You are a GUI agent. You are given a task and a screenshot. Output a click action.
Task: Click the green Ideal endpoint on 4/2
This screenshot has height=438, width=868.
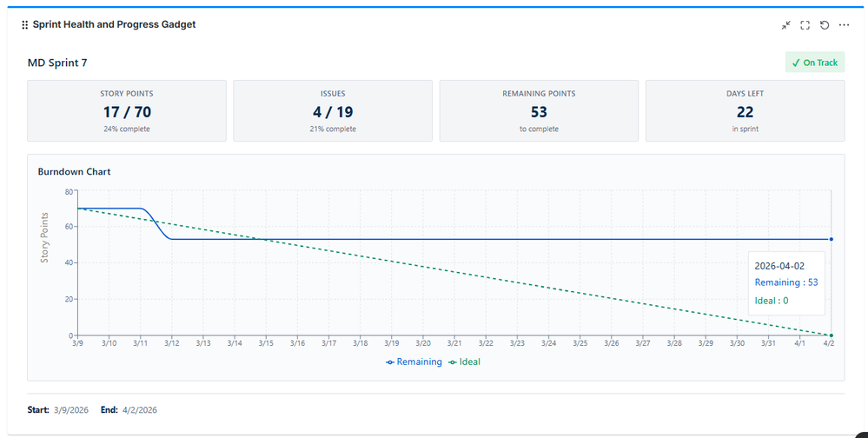[x=831, y=335]
